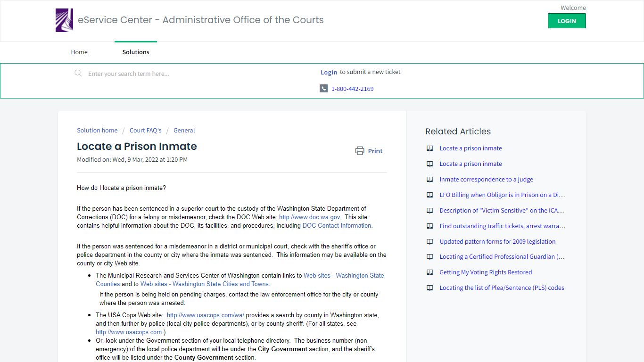Click the search magnifier icon
644x362 pixels.
click(x=78, y=73)
